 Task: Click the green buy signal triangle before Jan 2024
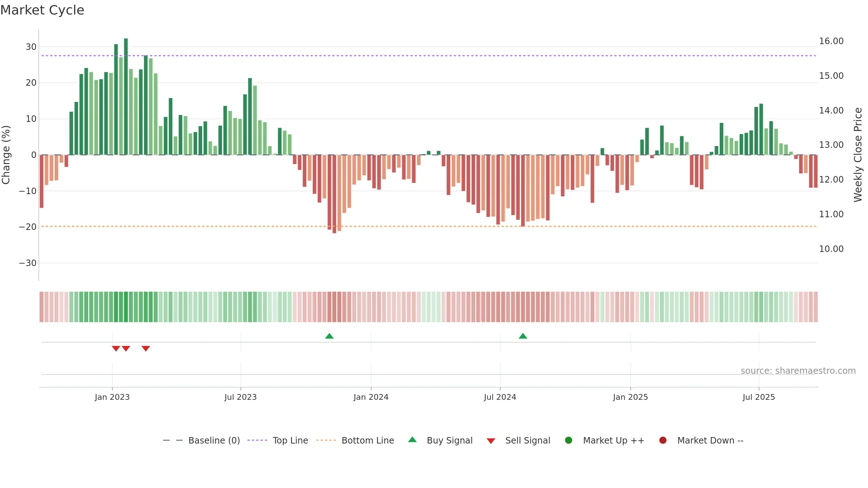(329, 336)
